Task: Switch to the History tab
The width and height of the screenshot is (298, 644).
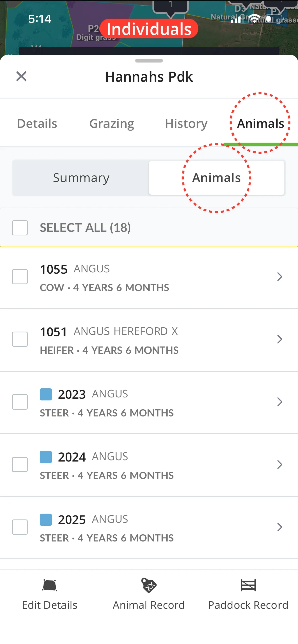Action: point(186,123)
